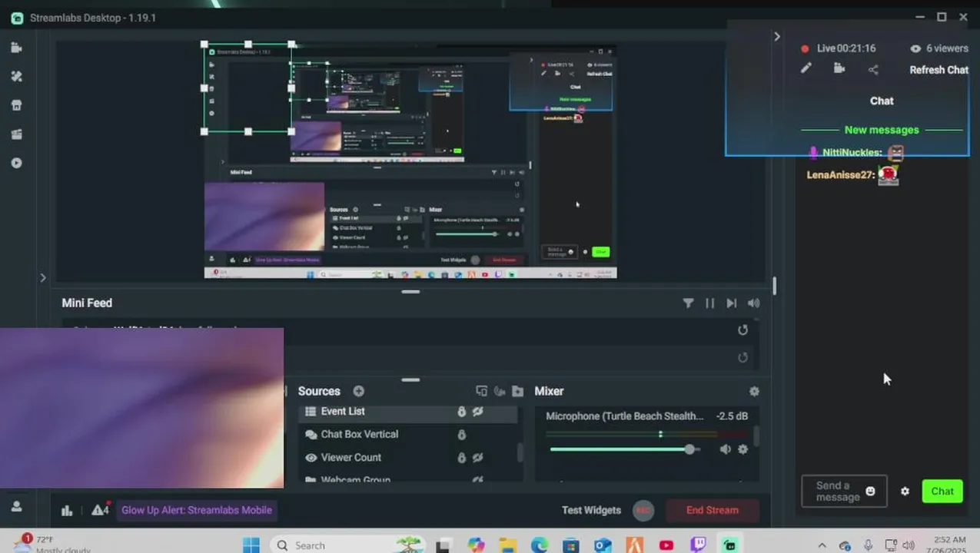Open File Explorer from the taskbar
Viewport: 980px width, 553px height.
coord(508,545)
